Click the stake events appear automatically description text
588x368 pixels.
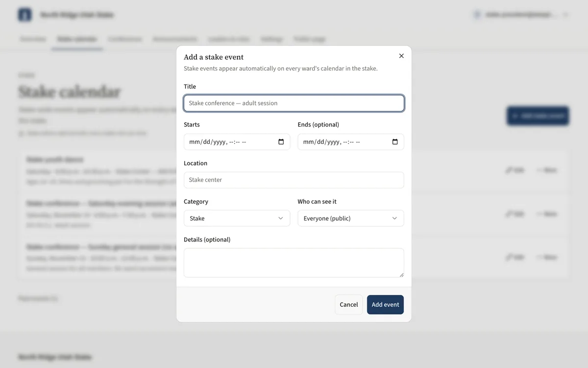click(x=281, y=69)
